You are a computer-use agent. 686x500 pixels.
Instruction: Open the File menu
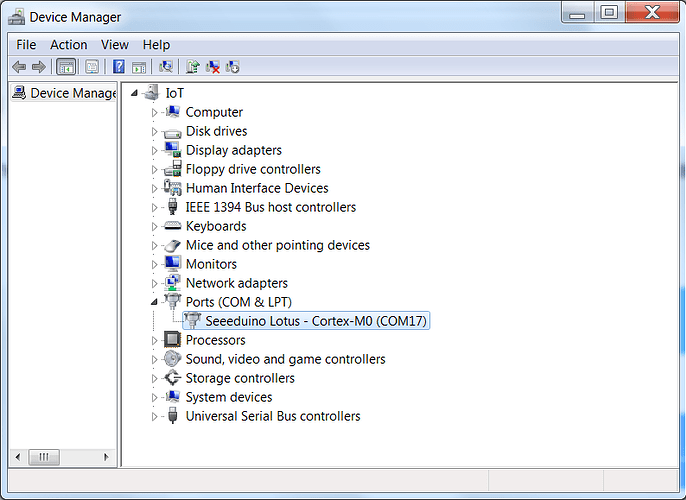tap(26, 44)
